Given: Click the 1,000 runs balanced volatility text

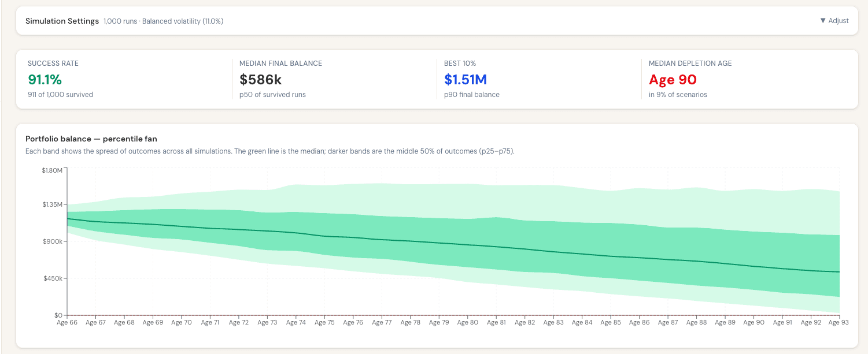Looking at the screenshot, I should click(x=164, y=21).
